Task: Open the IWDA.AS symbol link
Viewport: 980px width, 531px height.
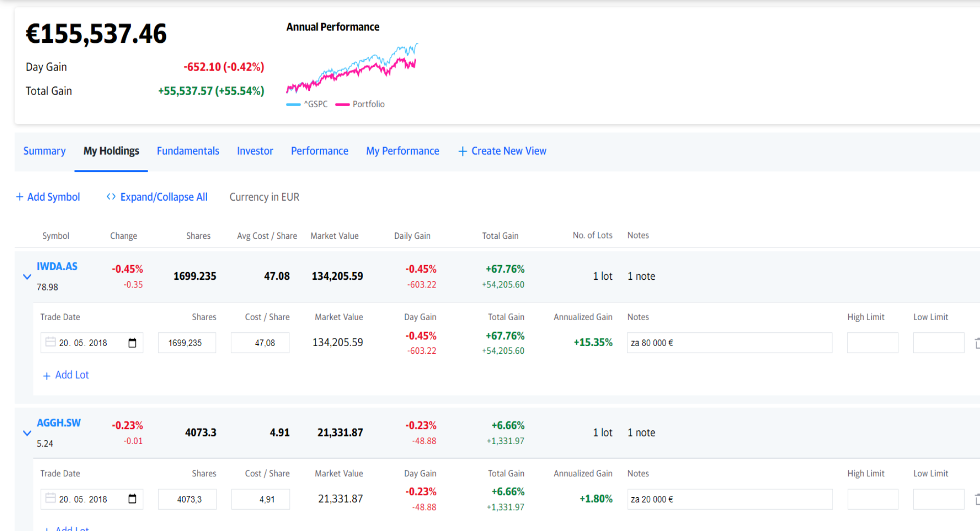Action: pos(57,267)
